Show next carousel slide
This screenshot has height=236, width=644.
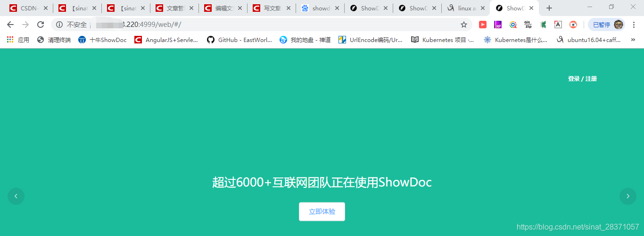coord(627,196)
